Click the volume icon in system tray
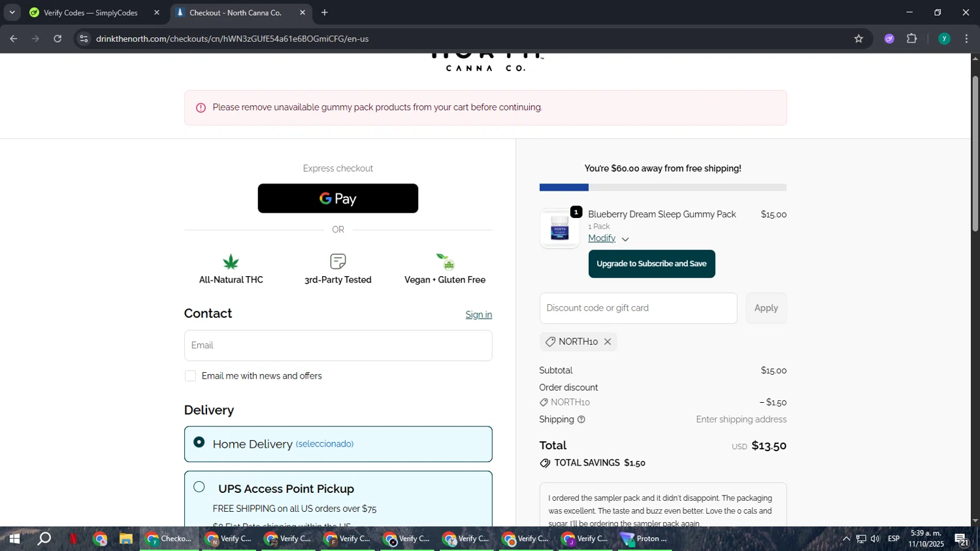980x551 pixels. tap(875, 539)
